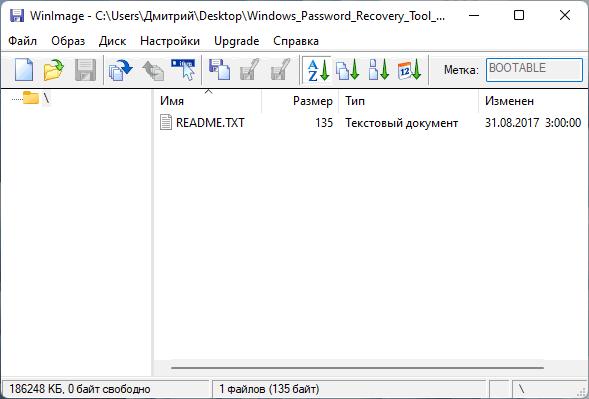Sort by the Размер column header
The width and height of the screenshot is (589, 399).
(x=300, y=101)
